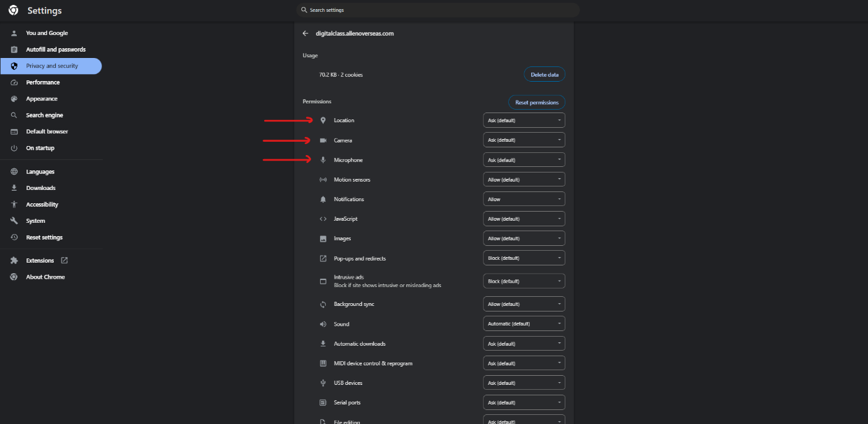868x424 pixels.
Task: Click the Downloads arrow icon in sidebar
Action: (x=14, y=188)
